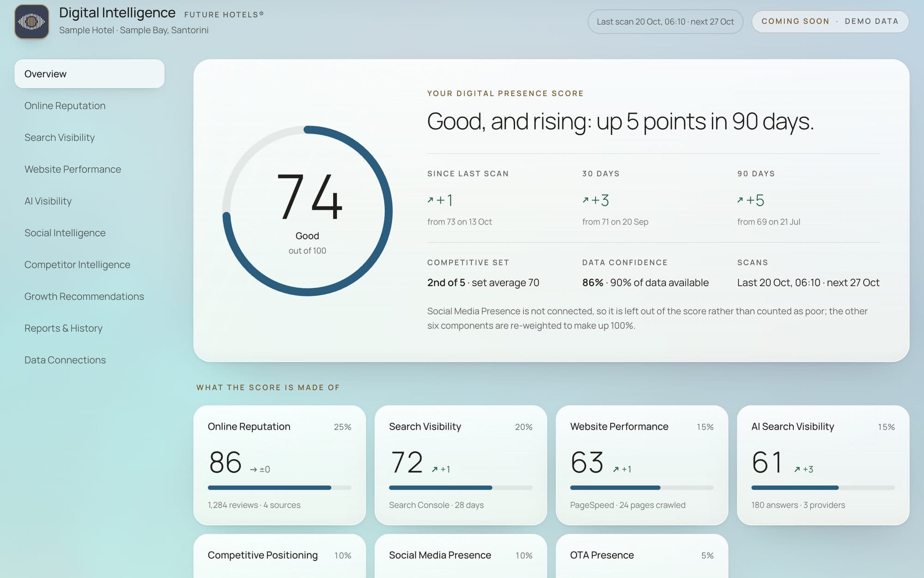The height and width of the screenshot is (578, 924).
Task: Click 'YOUR DIGITAL PRESENCE SCORE' label
Action: [x=505, y=93]
